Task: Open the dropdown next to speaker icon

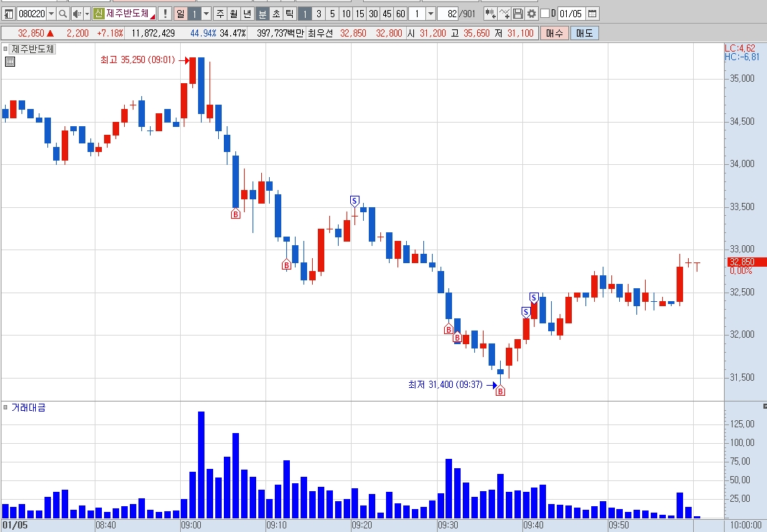Action: click(87, 14)
